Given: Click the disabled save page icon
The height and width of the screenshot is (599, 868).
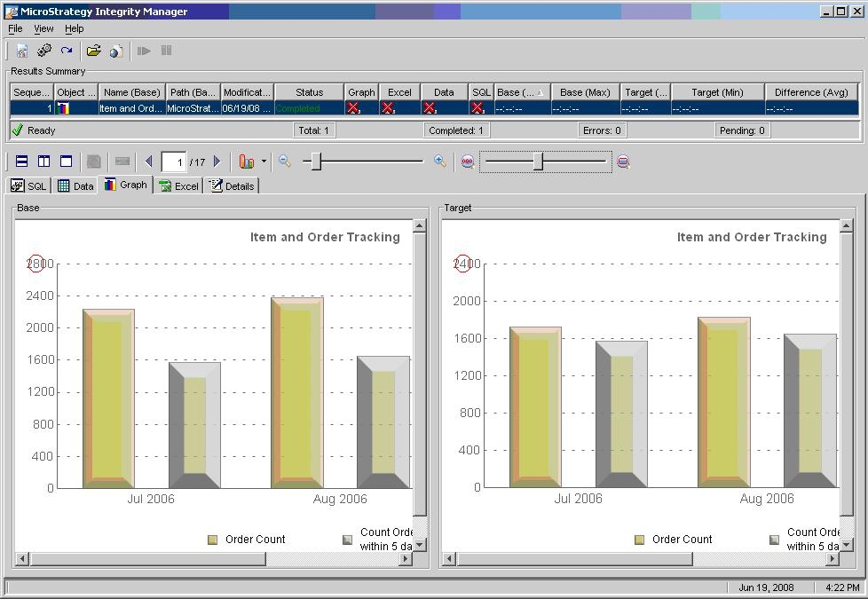Looking at the screenshot, I should pyautogui.click(x=94, y=162).
